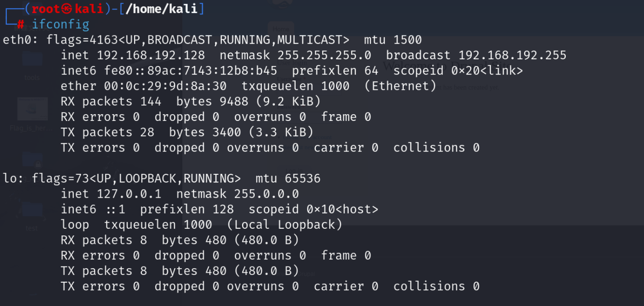This screenshot has width=644, height=306.
Task: Click the Kali skull symbol in the prompt
Action: tap(67, 9)
